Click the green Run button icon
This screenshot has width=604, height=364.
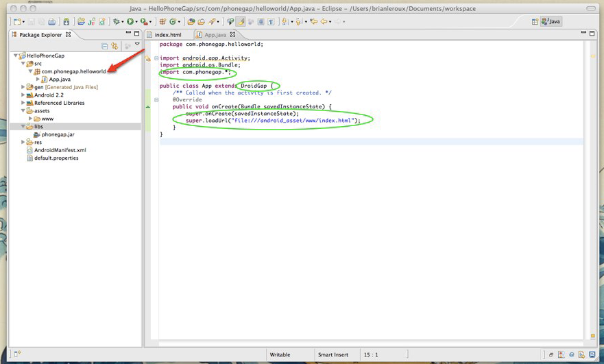(130, 22)
